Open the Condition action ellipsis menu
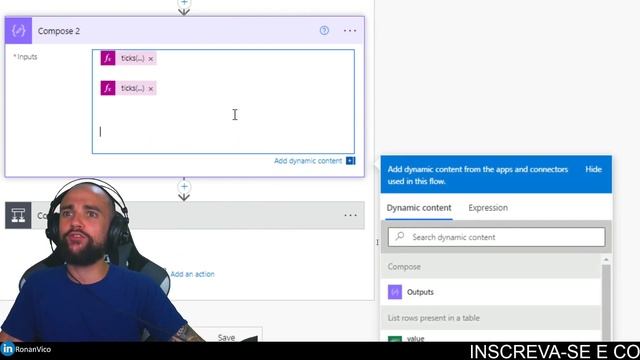Screen dimensions: 640x360 (350, 215)
